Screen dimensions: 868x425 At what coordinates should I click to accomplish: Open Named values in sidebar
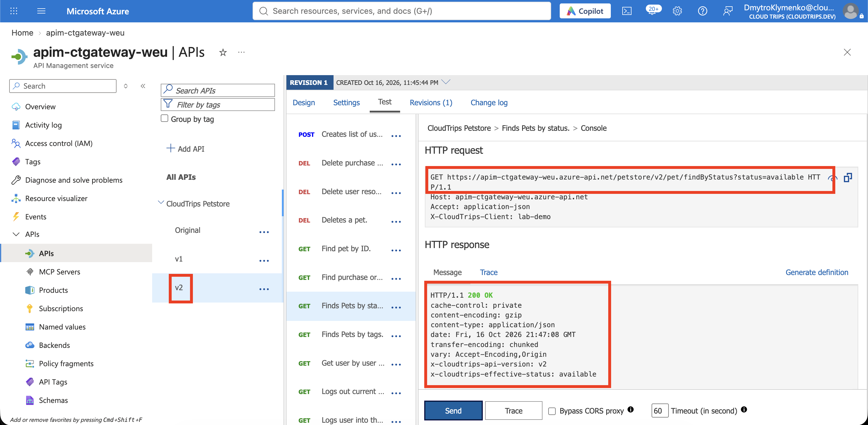pos(62,327)
